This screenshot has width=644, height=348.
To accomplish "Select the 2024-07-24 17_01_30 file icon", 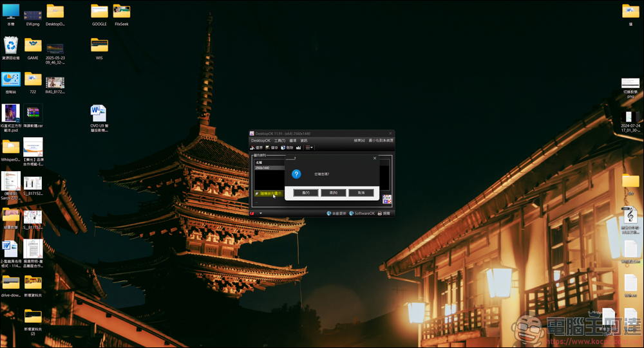I will click(x=630, y=122).
